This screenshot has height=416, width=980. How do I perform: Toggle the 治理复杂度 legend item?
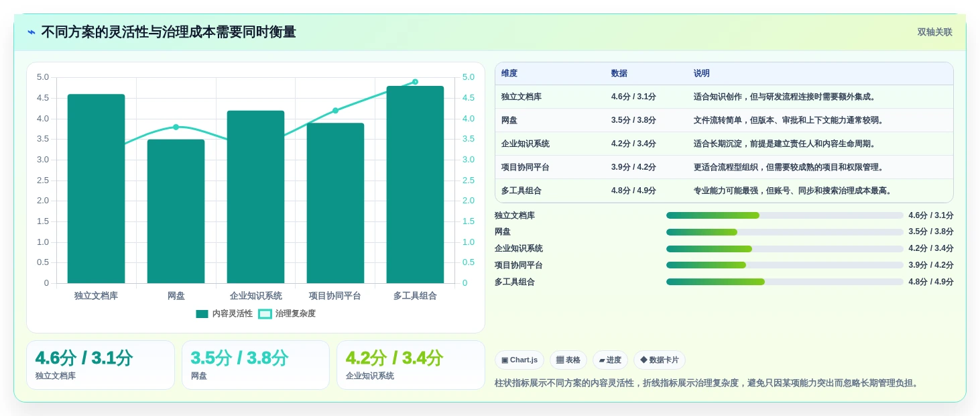[287, 313]
